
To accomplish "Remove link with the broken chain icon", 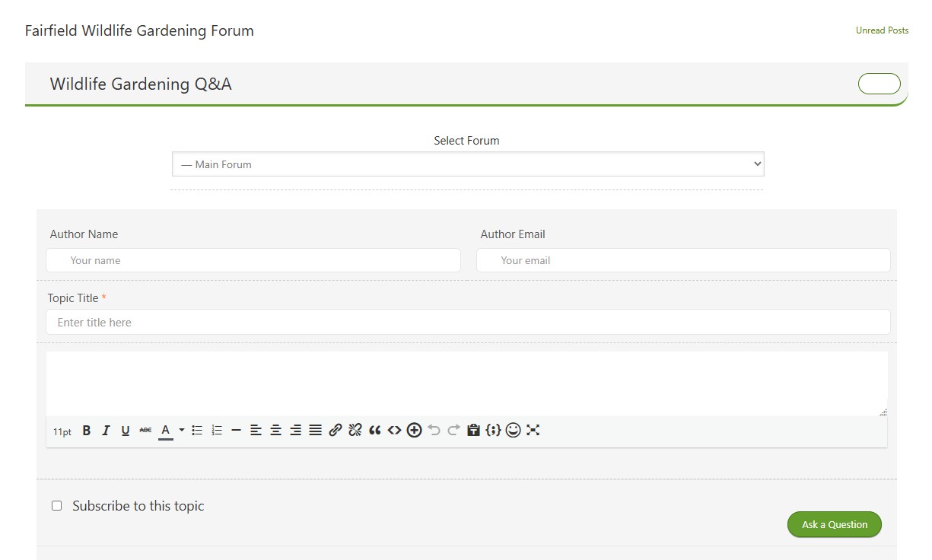I will point(355,431).
